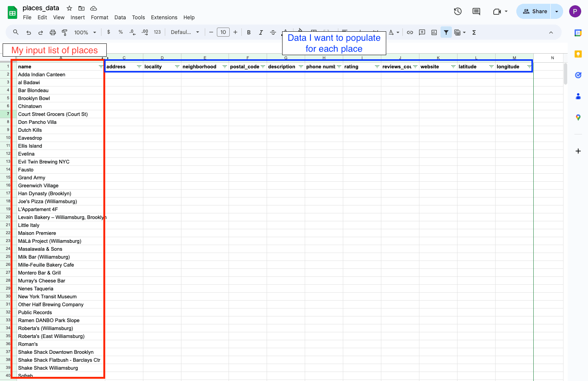Toggle strikethrough formatting
Image resolution: width=588 pixels, height=381 pixels.
(273, 32)
